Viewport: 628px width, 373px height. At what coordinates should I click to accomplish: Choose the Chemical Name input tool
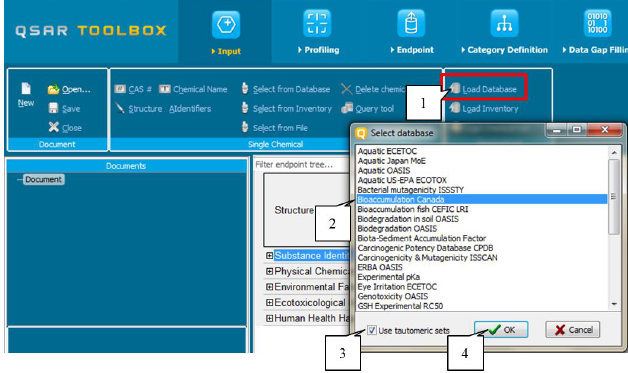coord(193,89)
